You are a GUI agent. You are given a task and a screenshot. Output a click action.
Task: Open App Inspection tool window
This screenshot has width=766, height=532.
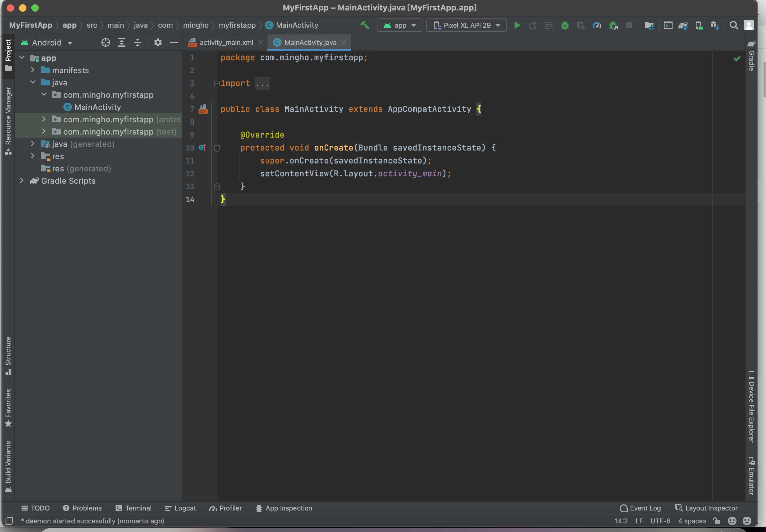[284, 508]
